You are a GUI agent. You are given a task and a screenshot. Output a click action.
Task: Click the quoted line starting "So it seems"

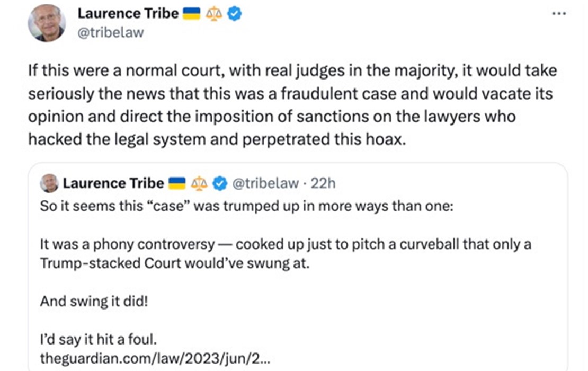pyautogui.click(x=246, y=206)
